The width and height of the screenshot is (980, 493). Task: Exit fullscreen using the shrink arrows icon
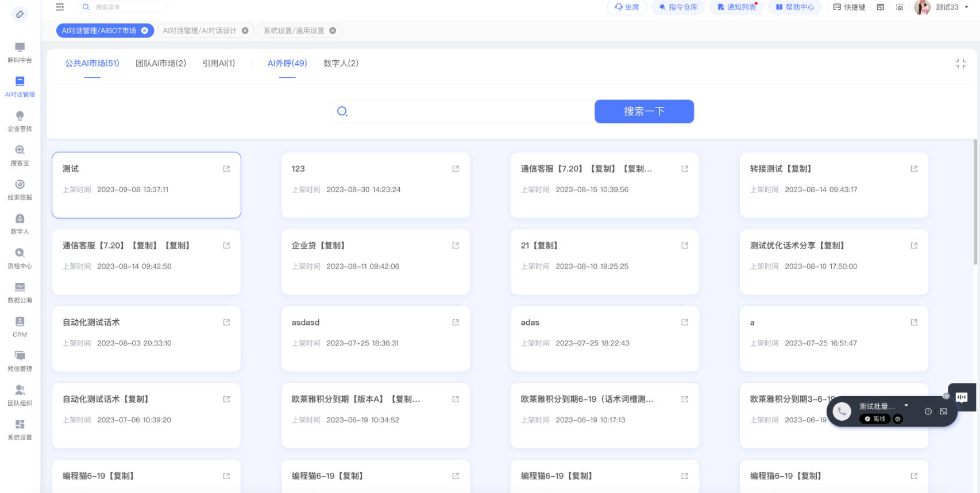tap(960, 64)
